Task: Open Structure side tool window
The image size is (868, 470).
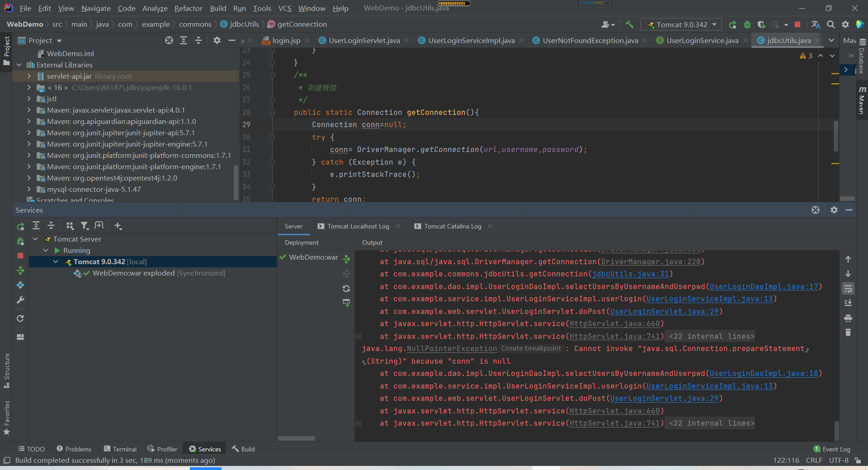Action: pyautogui.click(x=7, y=370)
